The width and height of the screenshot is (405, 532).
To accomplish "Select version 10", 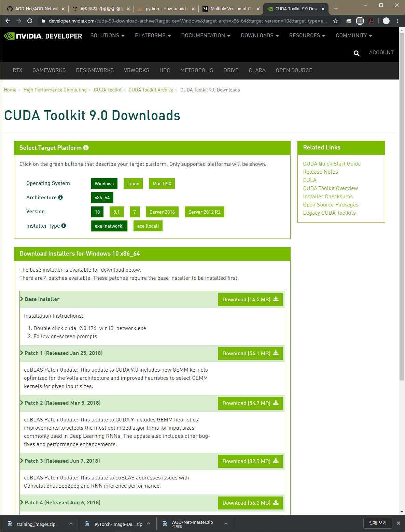I will [97, 212].
